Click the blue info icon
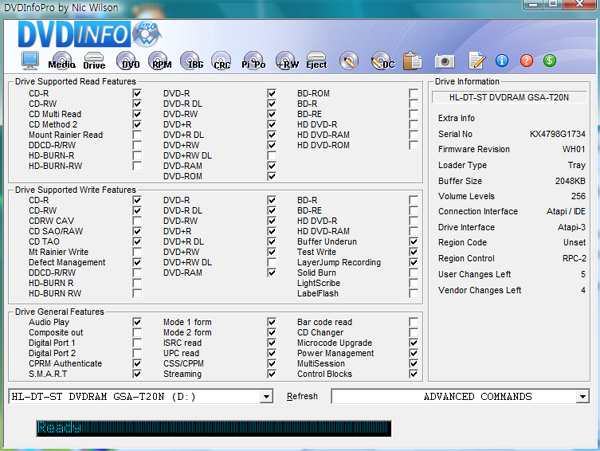 502,60
